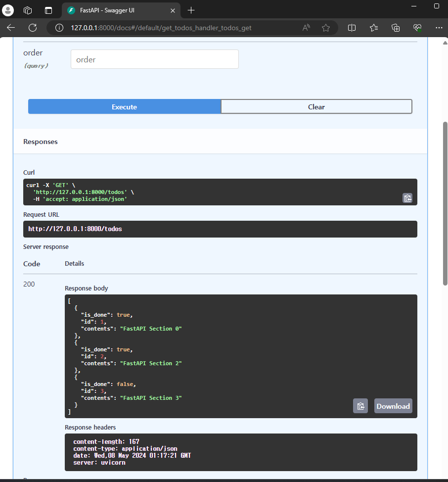Image resolution: width=448 pixels, height=482 pixels.
Task: Click the address bar URL
Action: (161, 28)
